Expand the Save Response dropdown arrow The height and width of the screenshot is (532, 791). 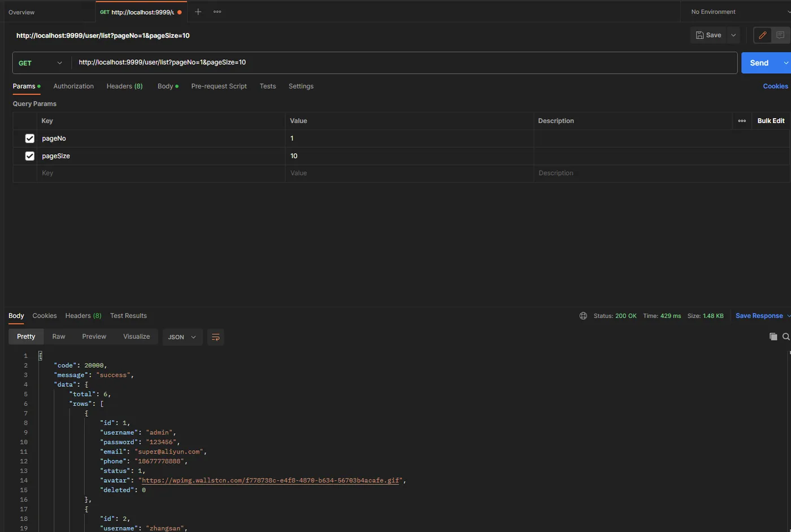point(788,316)
